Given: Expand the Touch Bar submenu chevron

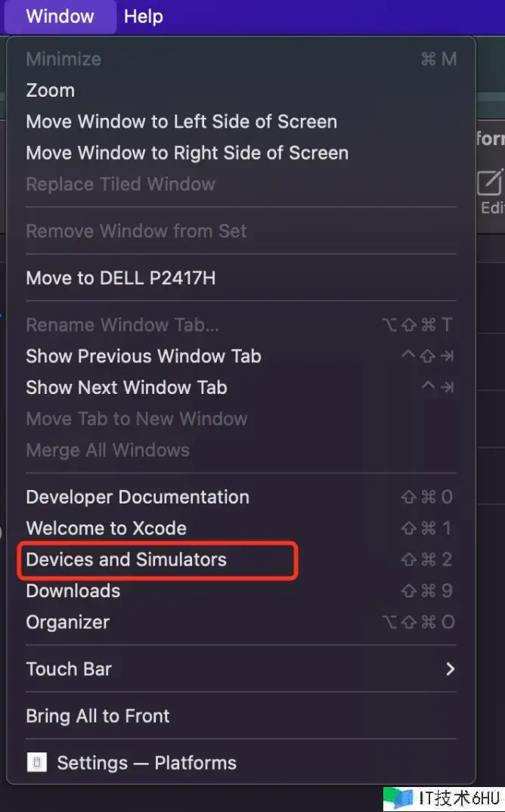Looking at the screenshot, I should pyautogui.click(x=450, y=669).
